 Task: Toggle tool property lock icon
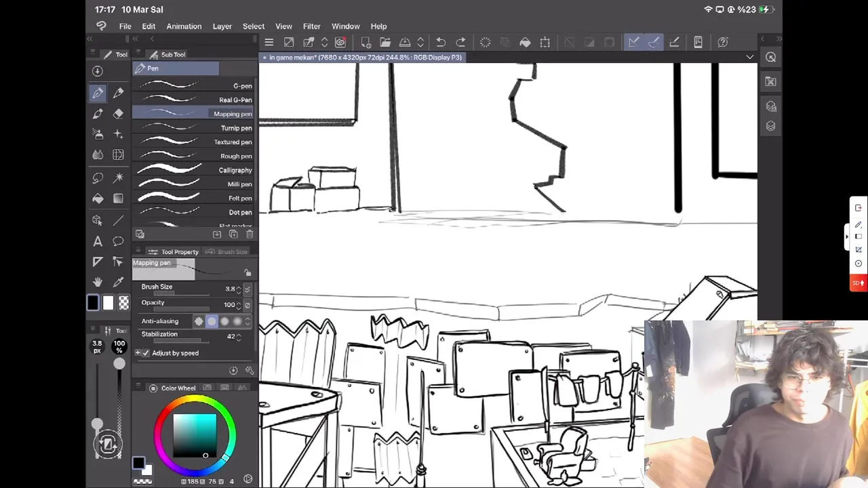(248, 272)
